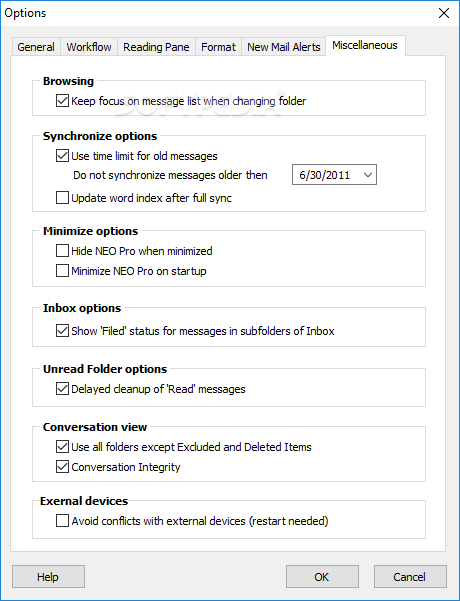Toggle Show 'Filed' status for messages checkbox
The width and height of the screenshot is (460, 601).
[62, 330]
